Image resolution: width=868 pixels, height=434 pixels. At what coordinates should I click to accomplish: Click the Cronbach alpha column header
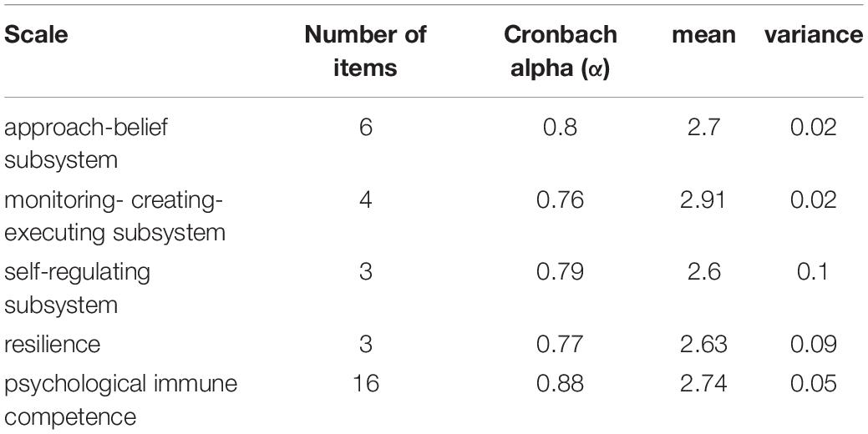pyautogui.click(x=560, y=51)
